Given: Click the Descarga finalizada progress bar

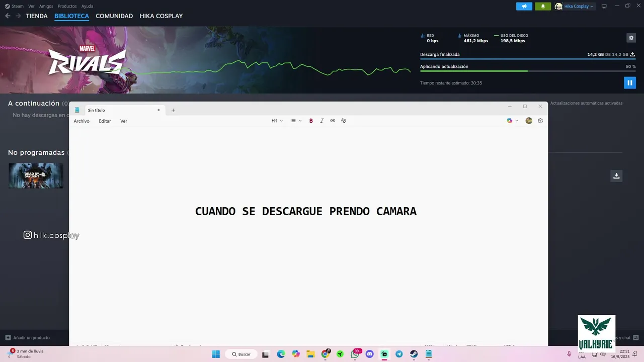Looking at the screenshot, I should [x=528, y=59].
